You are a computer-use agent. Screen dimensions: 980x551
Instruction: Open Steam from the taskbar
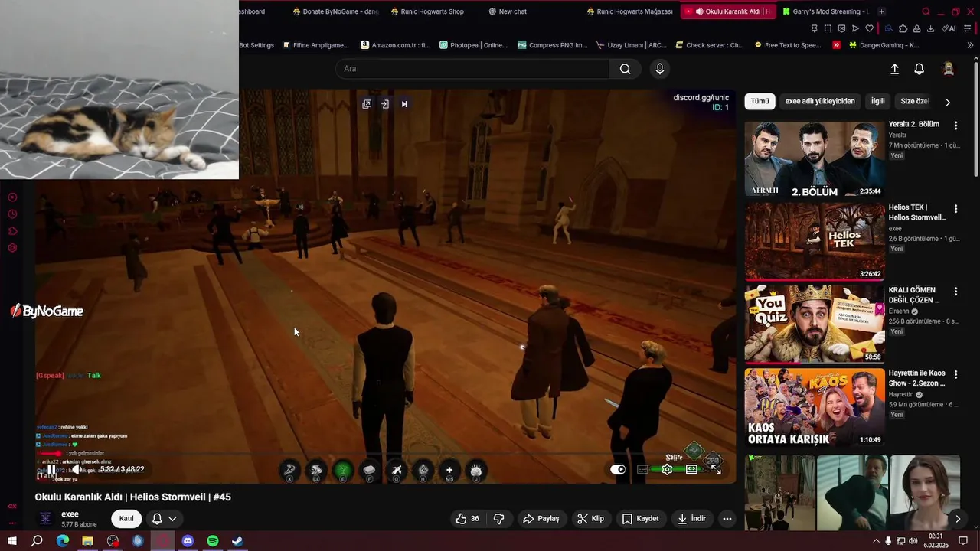click(237, 541)
